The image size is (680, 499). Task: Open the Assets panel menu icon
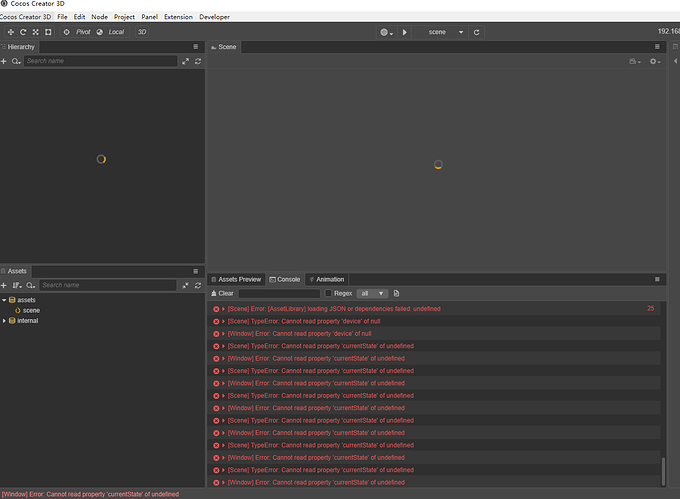(196, 271)
